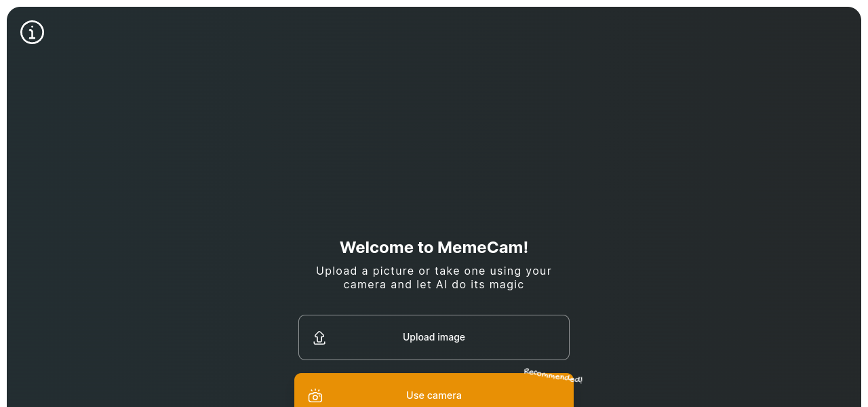Open the info icon in the corner

pyautogui.click(x=32, y=32)
